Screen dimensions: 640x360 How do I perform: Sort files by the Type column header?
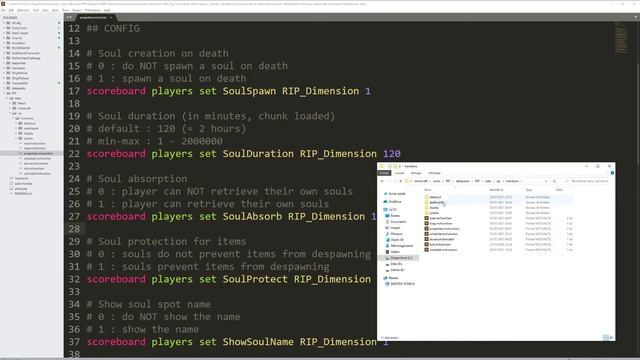click(x=529, y=190)
